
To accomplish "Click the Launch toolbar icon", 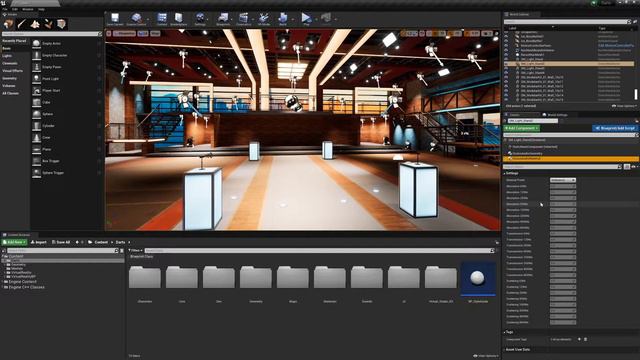I will click(x=326, y=18).
